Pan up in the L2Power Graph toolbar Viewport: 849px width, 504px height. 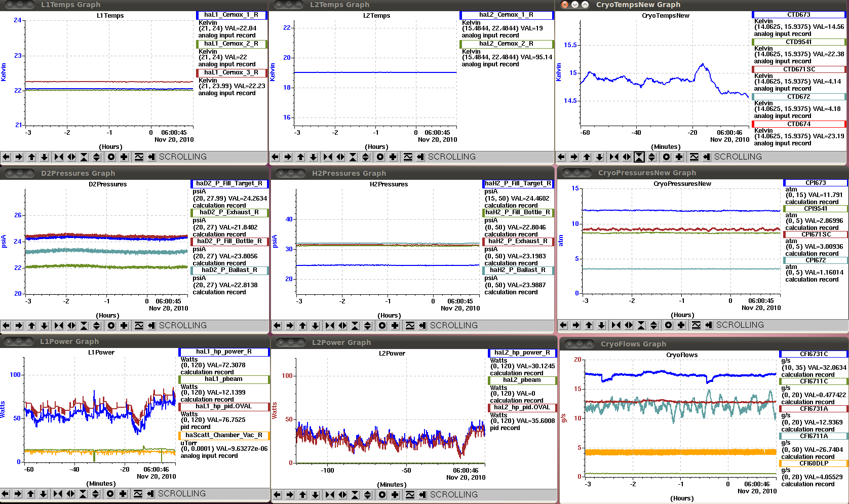(x=302, y=495)
